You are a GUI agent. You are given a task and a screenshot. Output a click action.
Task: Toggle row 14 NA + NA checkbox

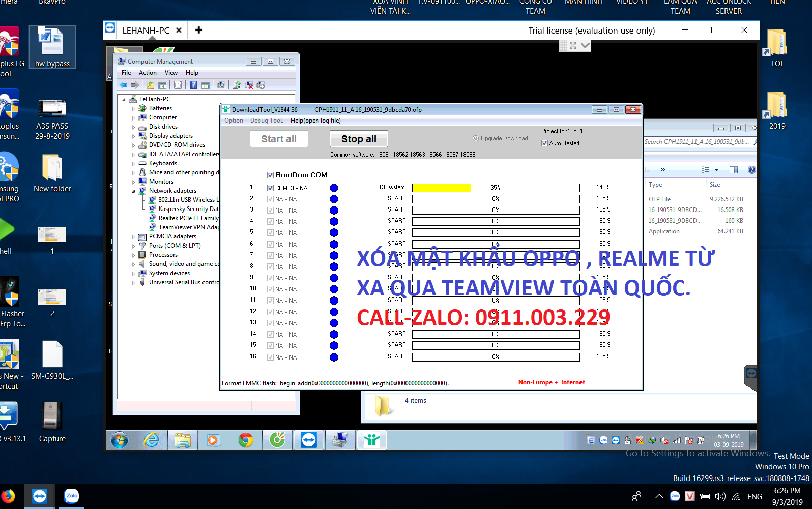(271, 335)
